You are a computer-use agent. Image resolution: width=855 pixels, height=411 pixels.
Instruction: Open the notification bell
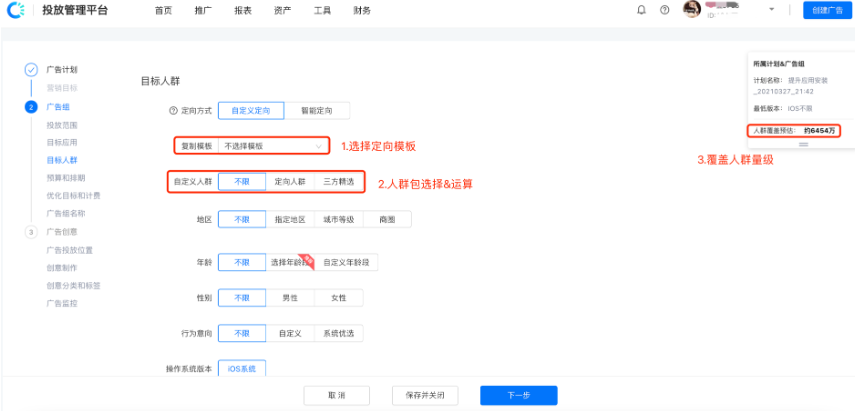641,10
